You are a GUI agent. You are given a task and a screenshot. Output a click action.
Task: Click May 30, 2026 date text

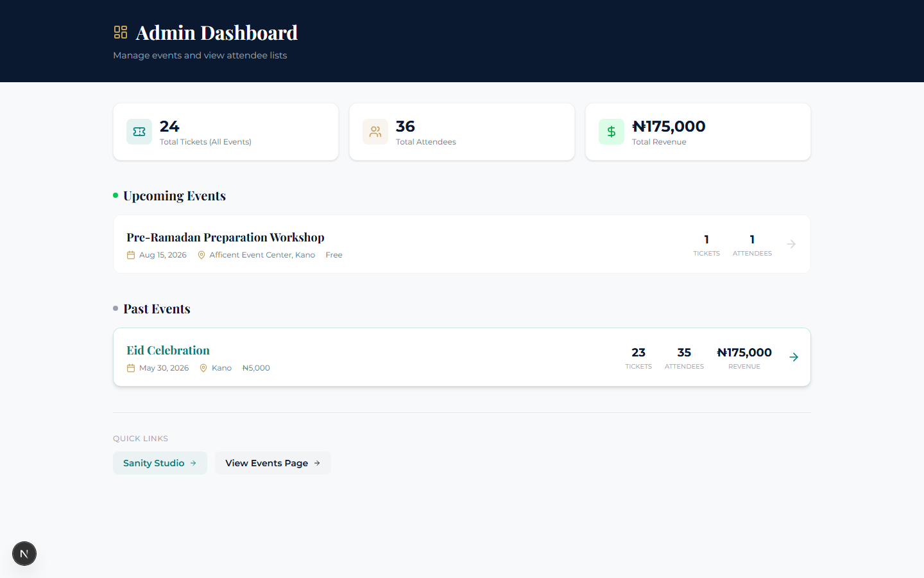pos(164,368)
